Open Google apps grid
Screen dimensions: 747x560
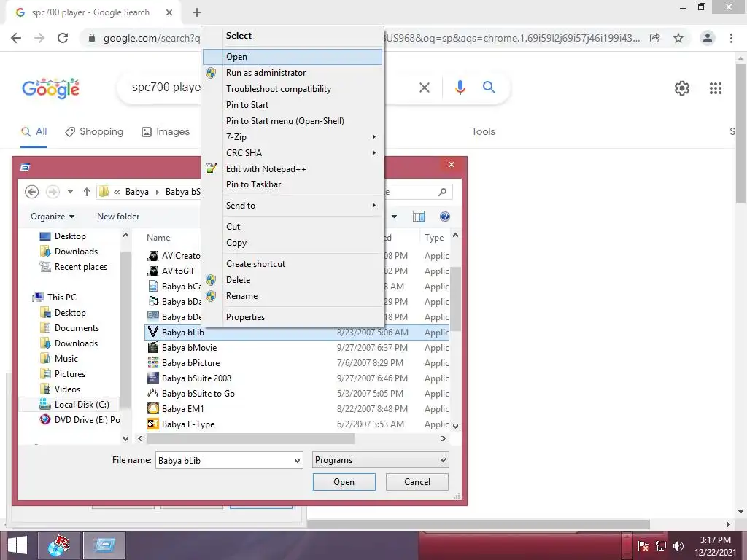coord(716,88)
